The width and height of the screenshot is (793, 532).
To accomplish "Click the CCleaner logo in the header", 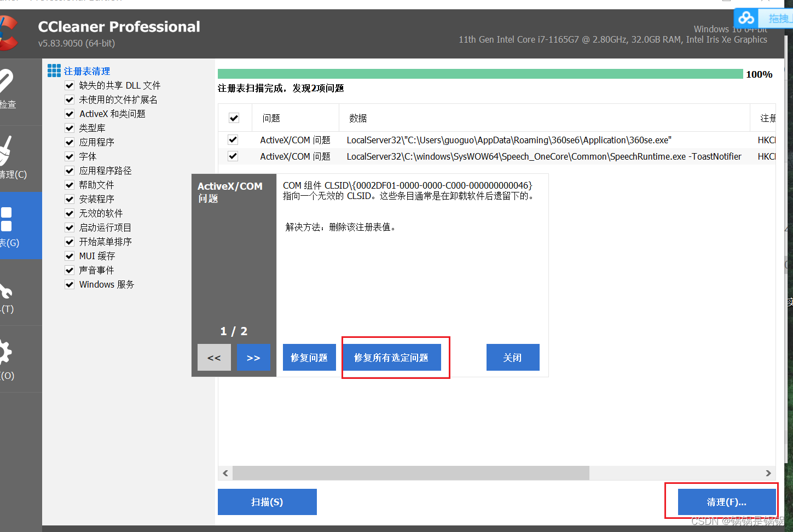I will coord(9,33).
